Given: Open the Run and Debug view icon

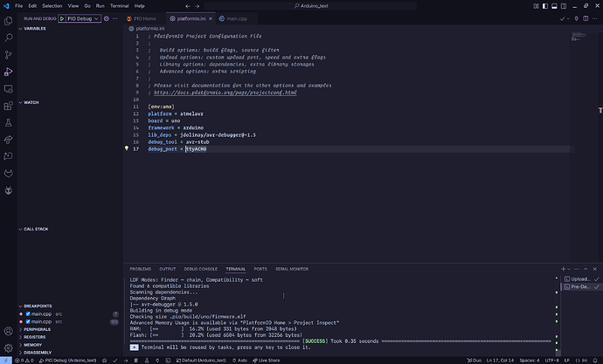Looking at the screenshot, I should click(x=8, y=72).
